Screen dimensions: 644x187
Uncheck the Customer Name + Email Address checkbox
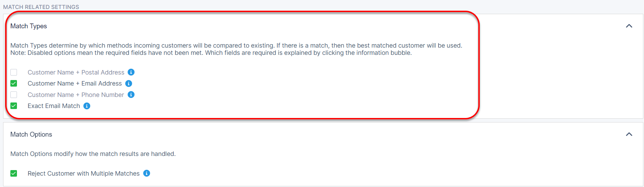tap(14, 83)
